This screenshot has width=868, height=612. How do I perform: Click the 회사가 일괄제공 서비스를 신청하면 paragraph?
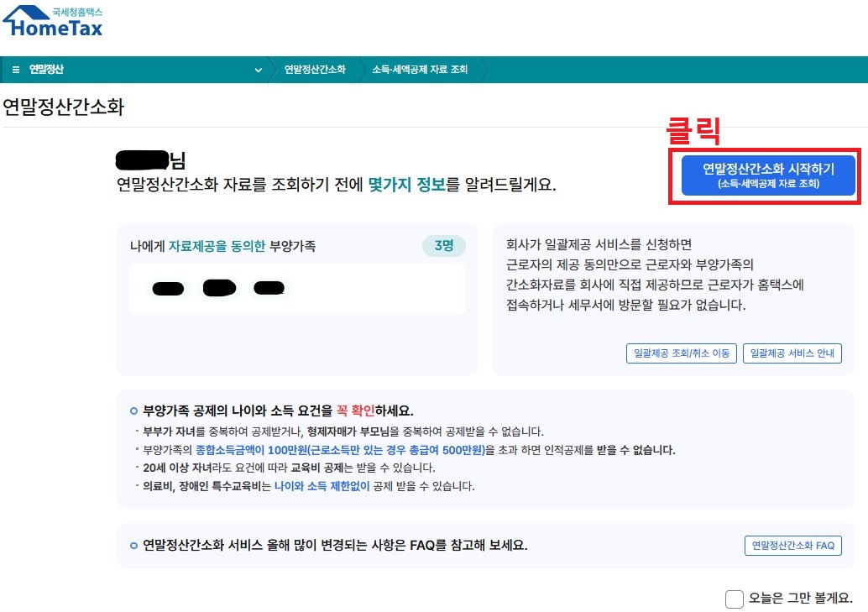[x=655, y=275]
